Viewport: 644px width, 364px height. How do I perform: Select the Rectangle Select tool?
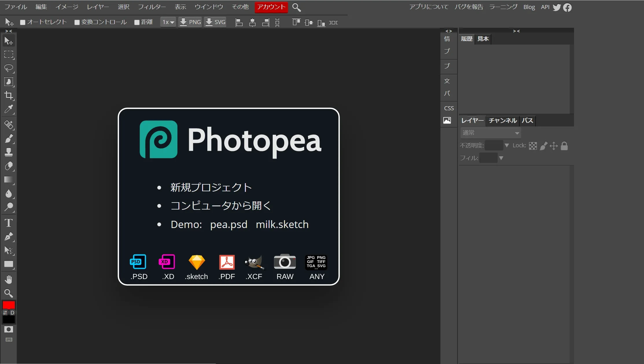9,54
